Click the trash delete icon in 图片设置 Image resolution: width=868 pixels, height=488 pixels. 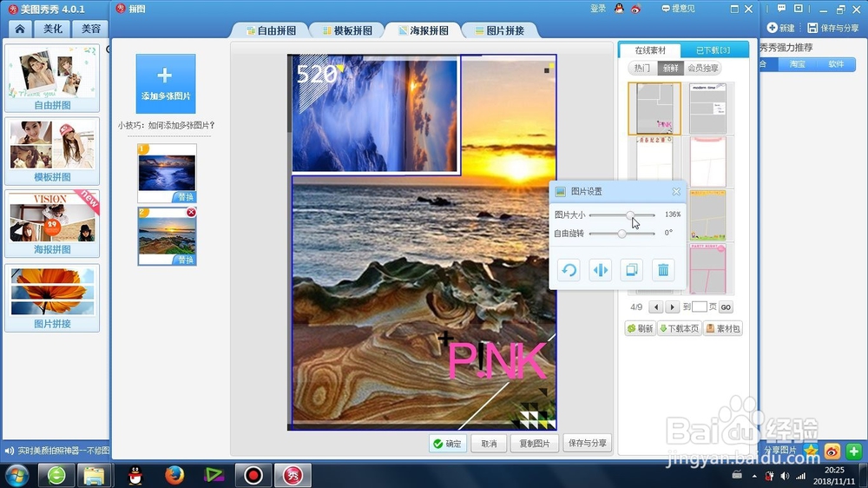[663, 270]
